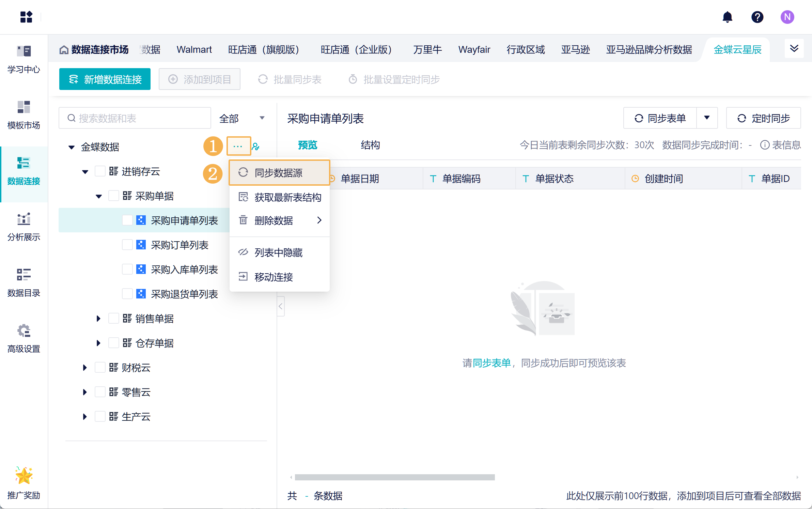
Task: Click the 表信息 info icon
Action: 765,145
